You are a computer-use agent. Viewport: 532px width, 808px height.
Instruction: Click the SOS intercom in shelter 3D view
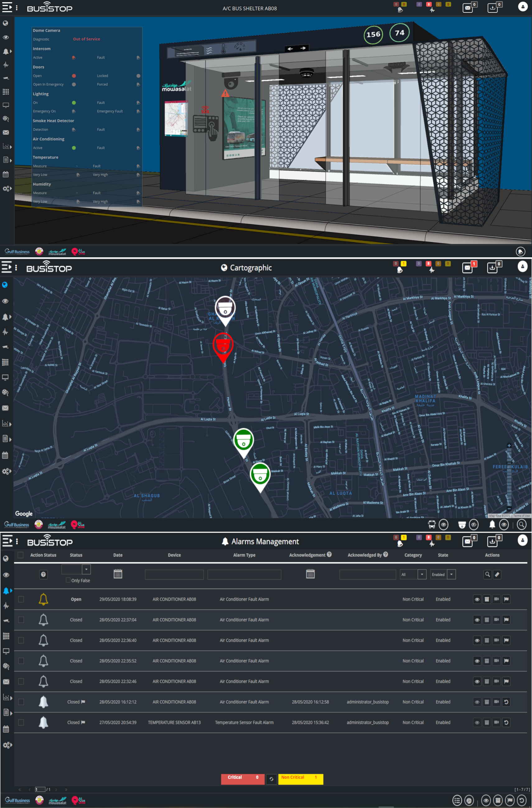206,124
